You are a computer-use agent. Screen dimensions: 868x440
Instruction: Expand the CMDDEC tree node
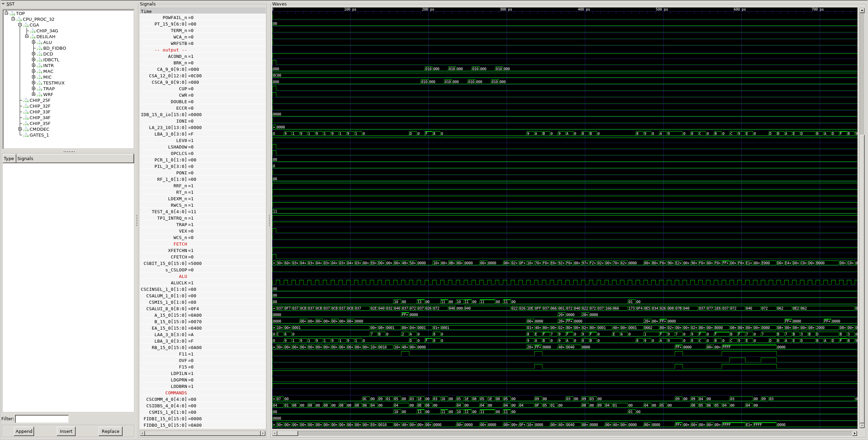click(x=20, y=129)
